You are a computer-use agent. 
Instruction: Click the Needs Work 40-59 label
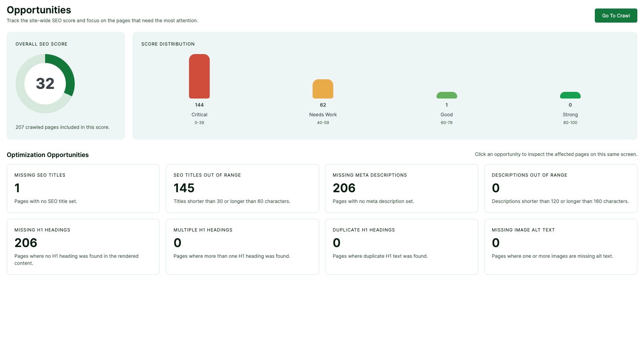[x=323, y=115]
